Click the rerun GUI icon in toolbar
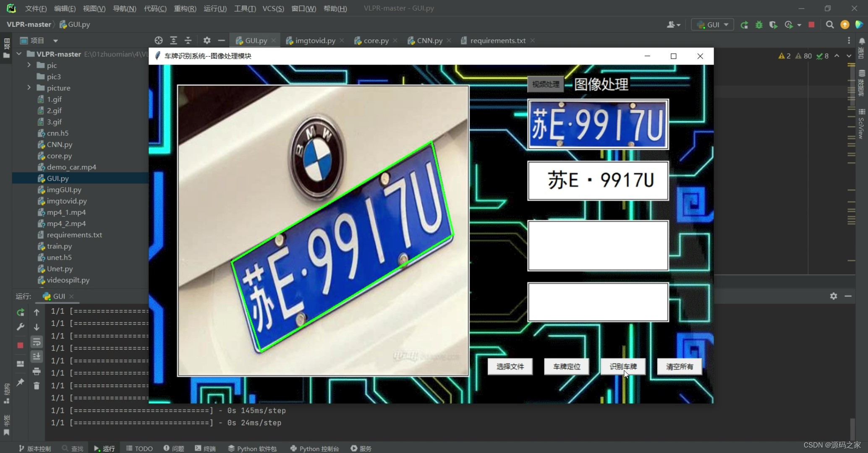Image resolution: width=868 pixels, height=453 pixels. [x=744, y=25]
